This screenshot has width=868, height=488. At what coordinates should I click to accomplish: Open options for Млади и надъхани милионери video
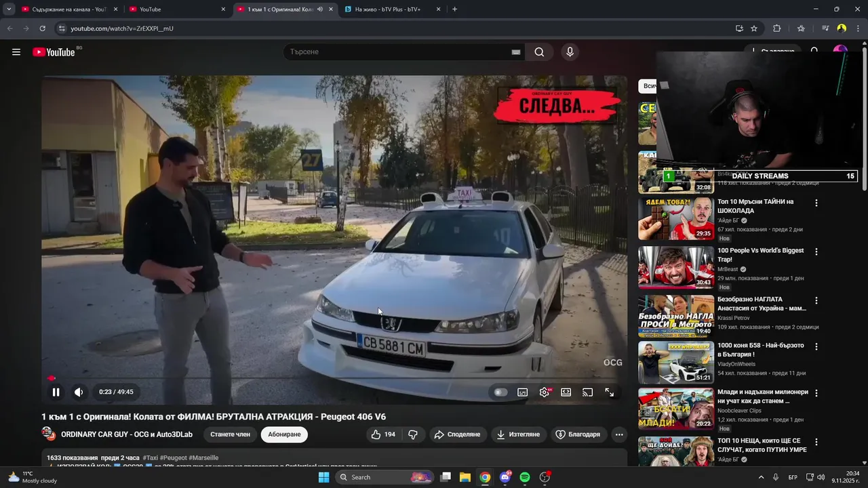pos(816,393)
